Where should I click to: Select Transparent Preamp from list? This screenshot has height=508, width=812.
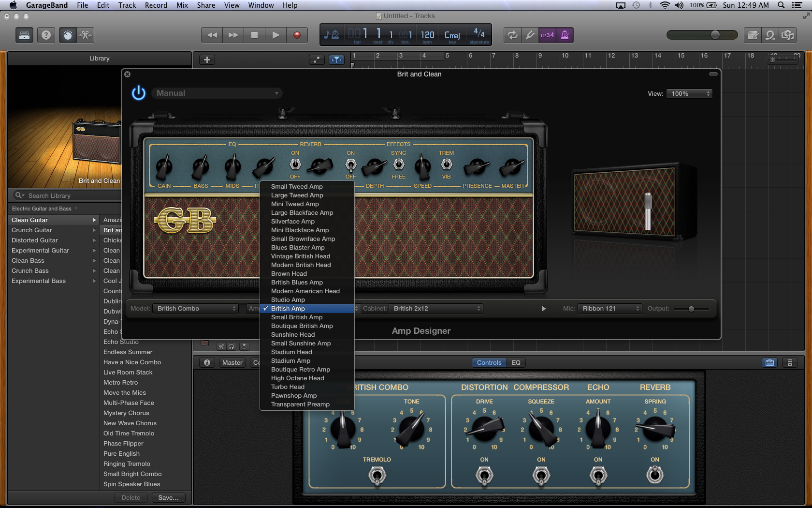307,404
